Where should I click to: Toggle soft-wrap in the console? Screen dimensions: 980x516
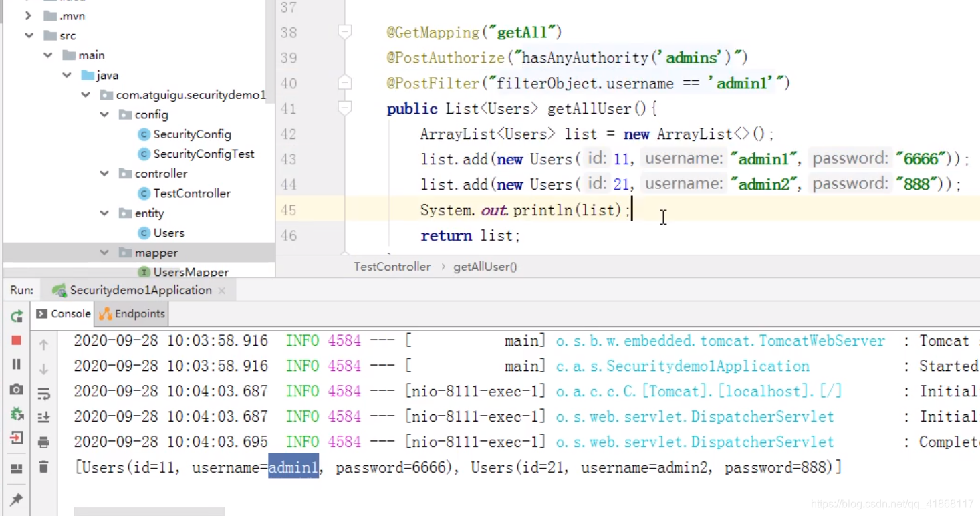(43, 393)
